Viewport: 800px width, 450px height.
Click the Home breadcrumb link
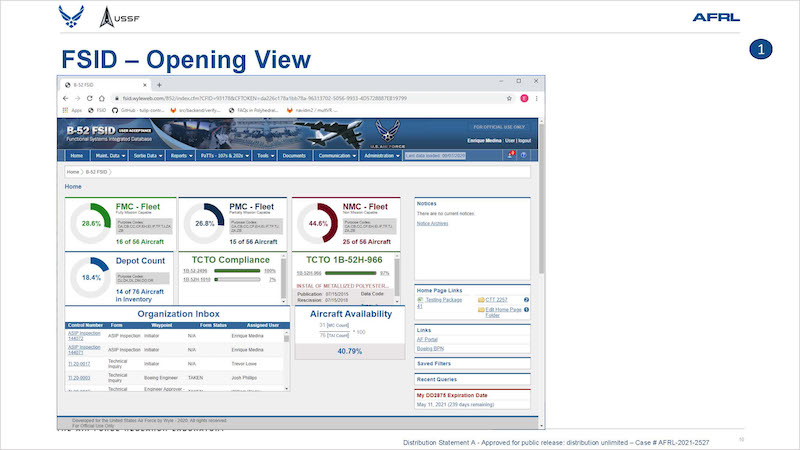(x=73, y=172)
